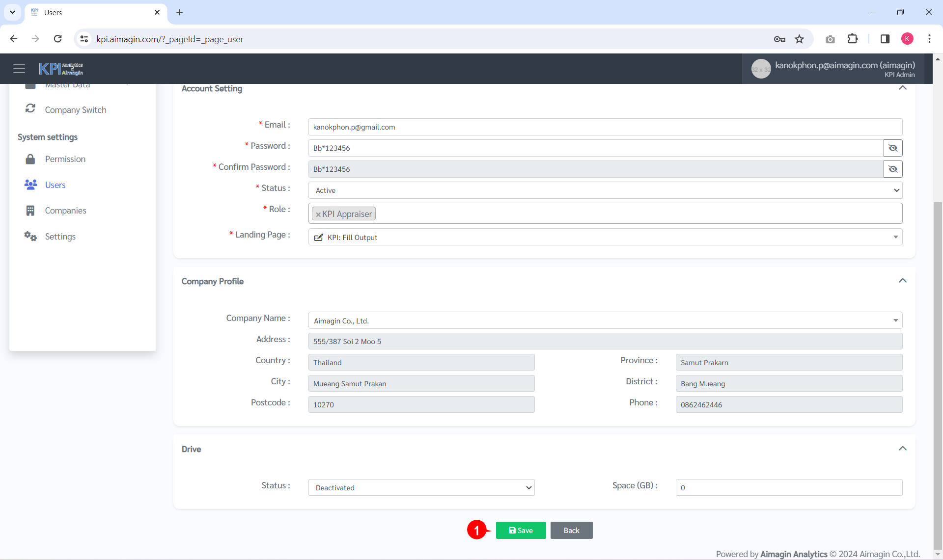Click the Company Switch sync icon

[30, 108]
